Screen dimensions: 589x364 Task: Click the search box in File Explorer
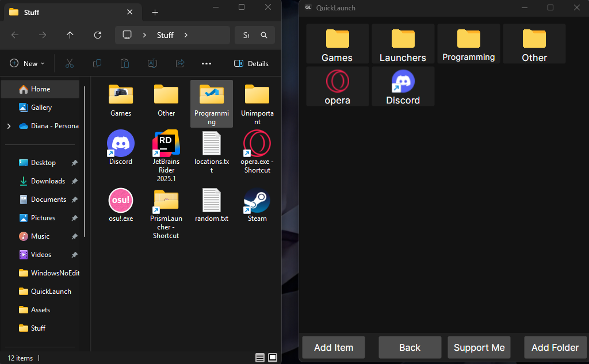pos(255,35)
